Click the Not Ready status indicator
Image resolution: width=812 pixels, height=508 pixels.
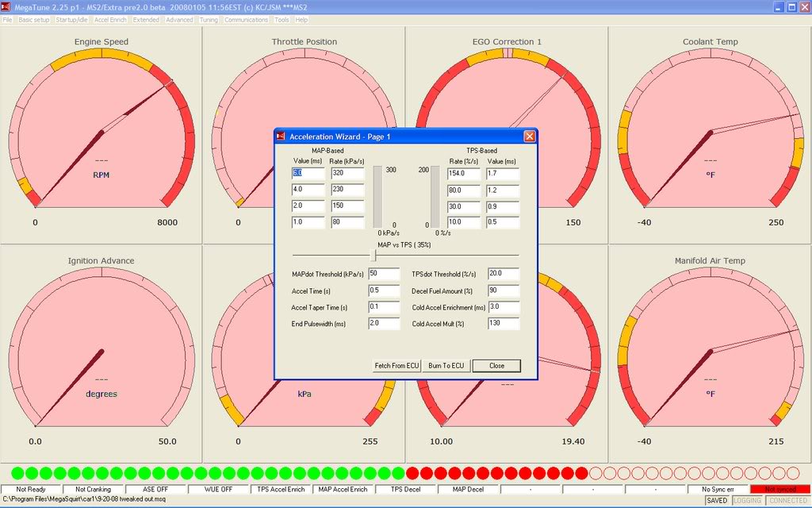click(x=31, y=489)
